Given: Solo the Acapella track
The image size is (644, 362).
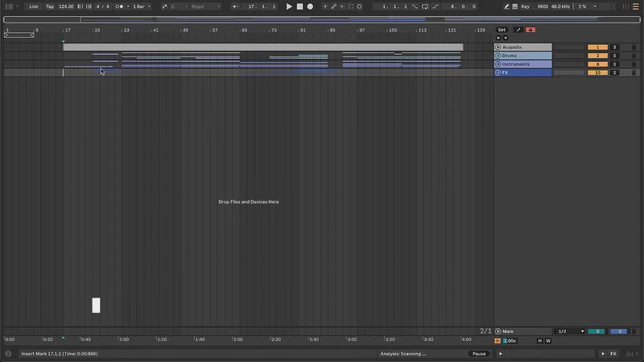Looking at the screenshot, I should pyautogui.click(x=613, y=47).
